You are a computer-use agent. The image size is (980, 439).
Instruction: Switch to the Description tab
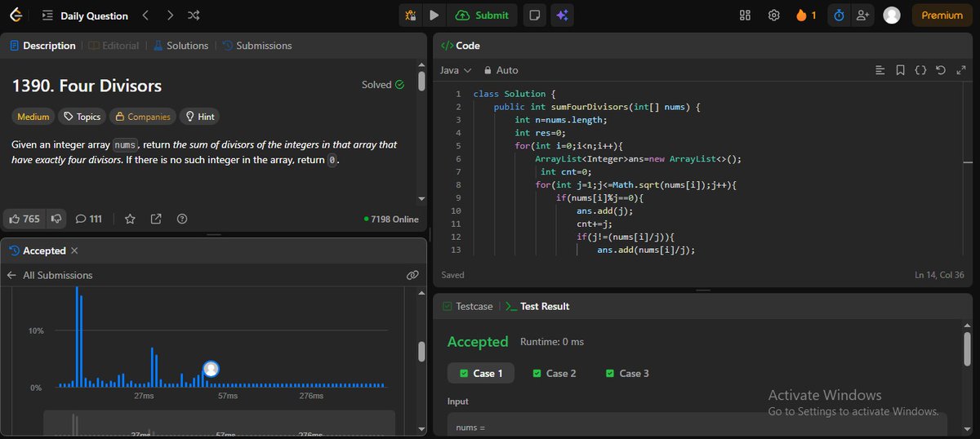click(42, 46)
